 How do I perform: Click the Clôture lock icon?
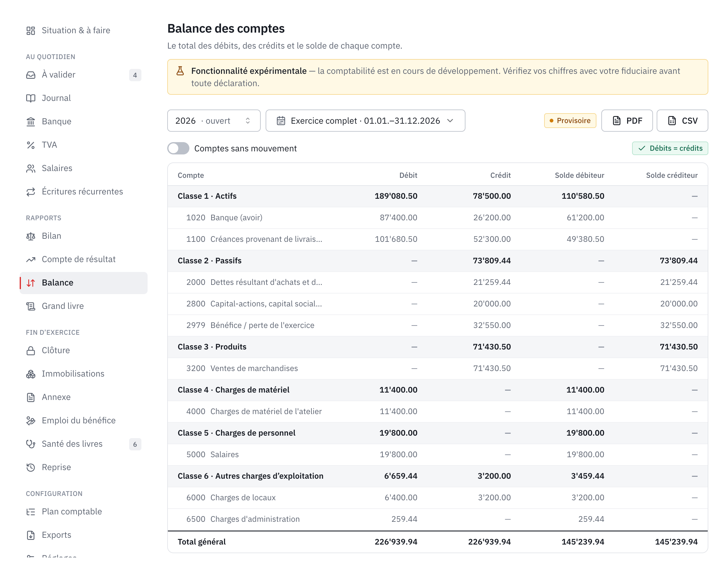[31, 350]
